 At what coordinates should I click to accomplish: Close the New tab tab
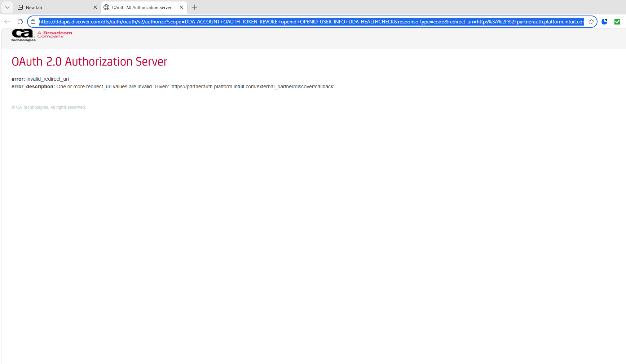pyautogui.click(x=95, y=7)
